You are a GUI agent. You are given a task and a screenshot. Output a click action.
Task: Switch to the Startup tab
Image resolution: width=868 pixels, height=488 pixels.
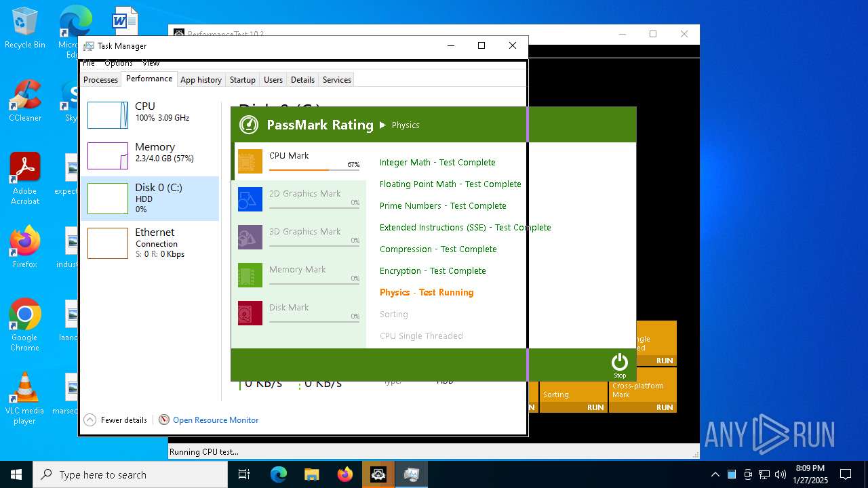[242, 80]
